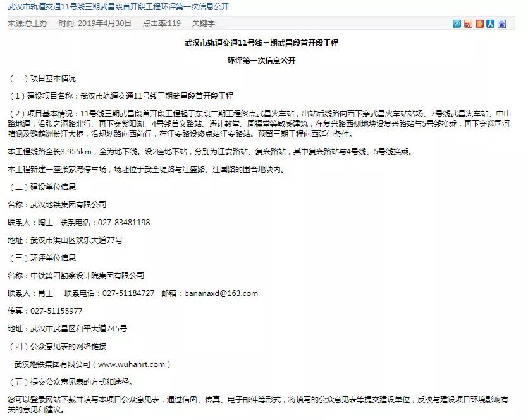Click the company name 中铁第四勘察设计院集团有限公司
The image size is (528, 420).
click(x=87, y=276)
